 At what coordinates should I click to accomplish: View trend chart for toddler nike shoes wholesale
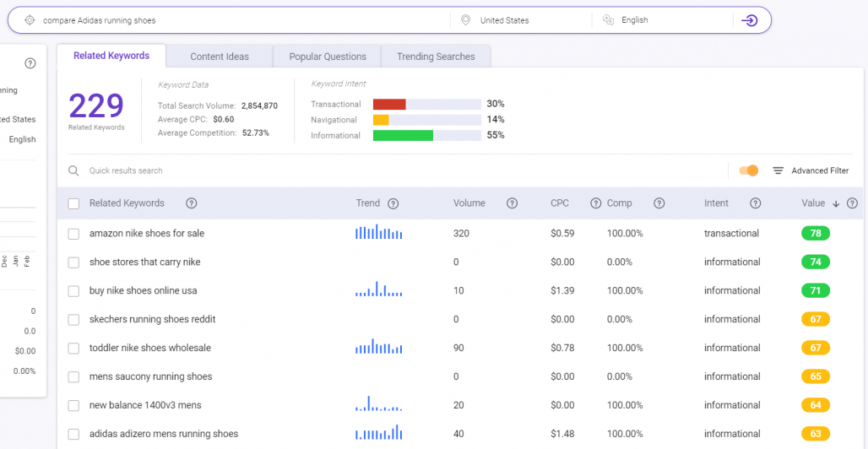[378, 347]
